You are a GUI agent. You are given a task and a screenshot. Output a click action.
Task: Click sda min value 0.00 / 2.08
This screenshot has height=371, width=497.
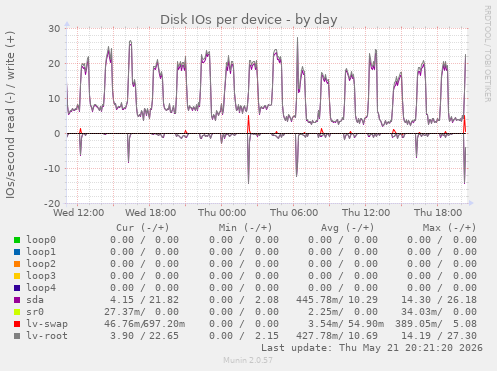(x=244, y=300)
